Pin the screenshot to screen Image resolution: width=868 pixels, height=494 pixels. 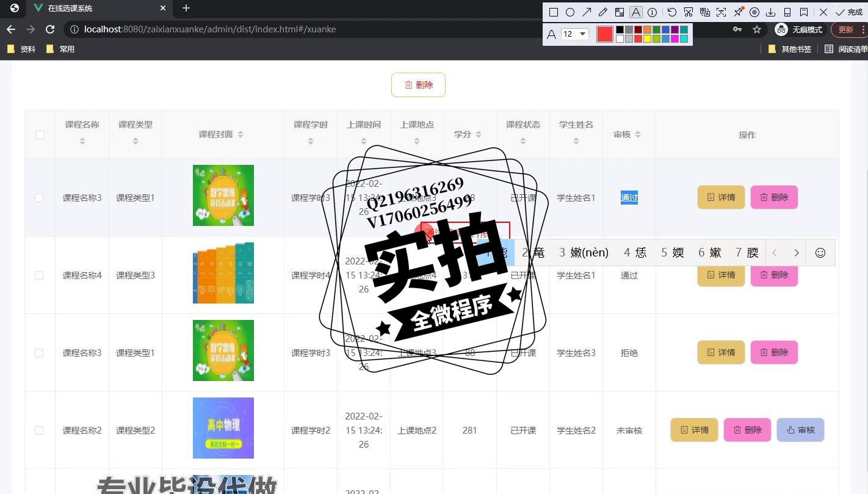pos(738,12)
